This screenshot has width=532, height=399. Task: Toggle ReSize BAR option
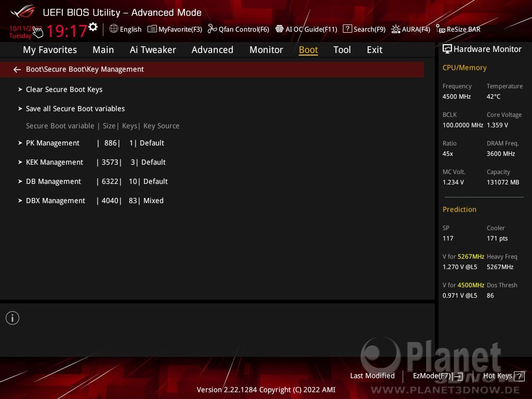458,29
